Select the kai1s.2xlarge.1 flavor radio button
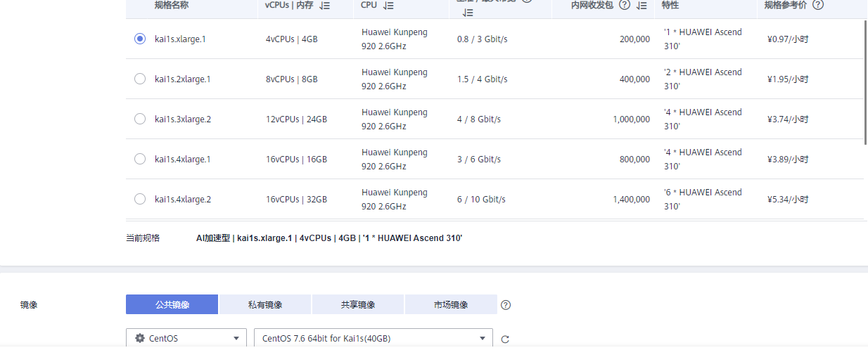 click(x=140, y=79)
